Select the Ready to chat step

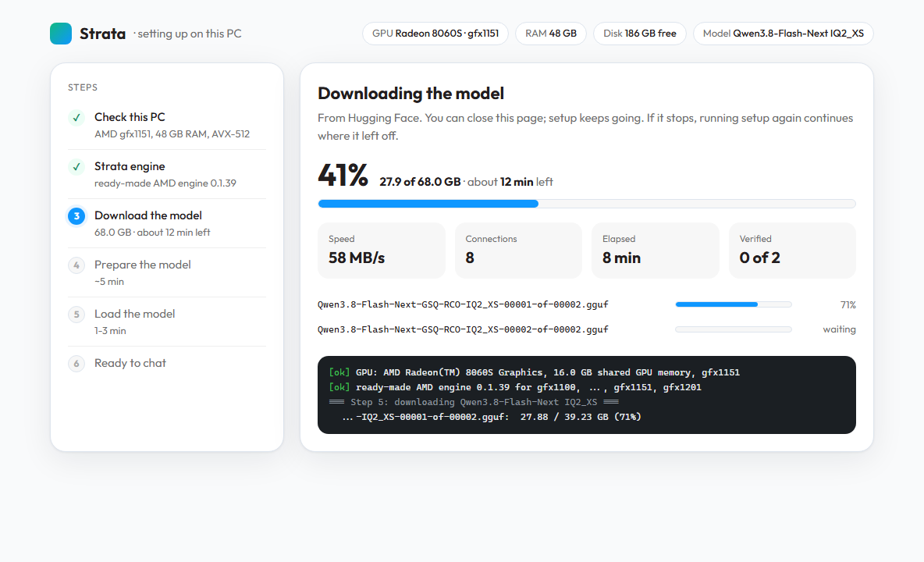click(x=167, y=364)
